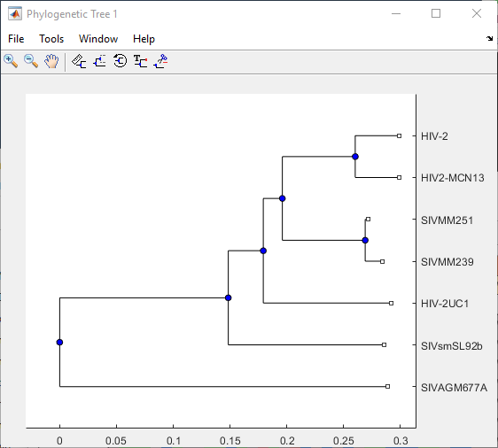The width and height of the screenshot is (498, 448).
Task: Select the Prune branch scissors tool
Action: point(160,61)
